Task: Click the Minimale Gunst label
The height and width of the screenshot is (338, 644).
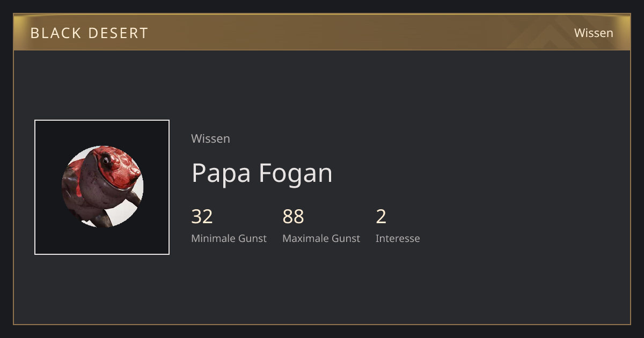Action: [229, 238]
